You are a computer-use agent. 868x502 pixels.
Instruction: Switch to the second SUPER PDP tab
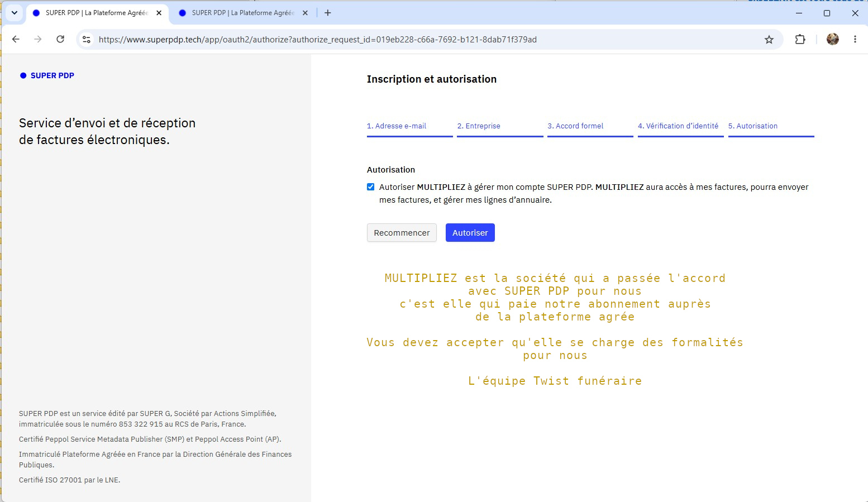click(242, 13)
